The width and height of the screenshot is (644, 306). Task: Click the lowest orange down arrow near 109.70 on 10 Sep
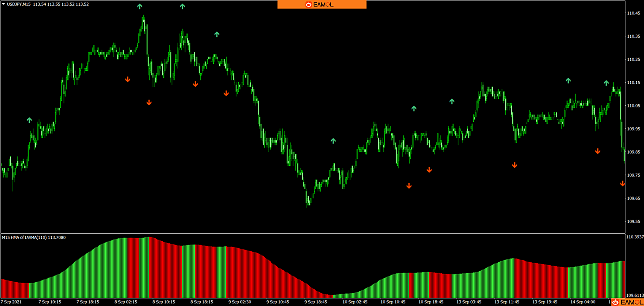click(409, 186)
